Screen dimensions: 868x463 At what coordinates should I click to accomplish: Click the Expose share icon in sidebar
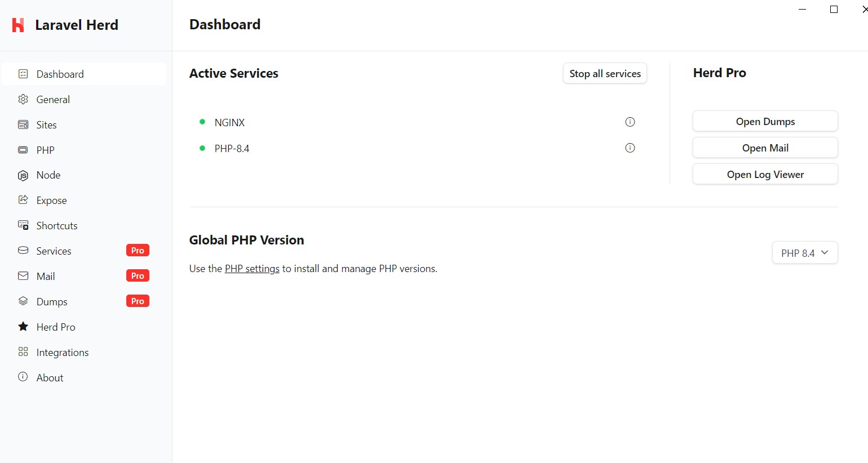23,200
